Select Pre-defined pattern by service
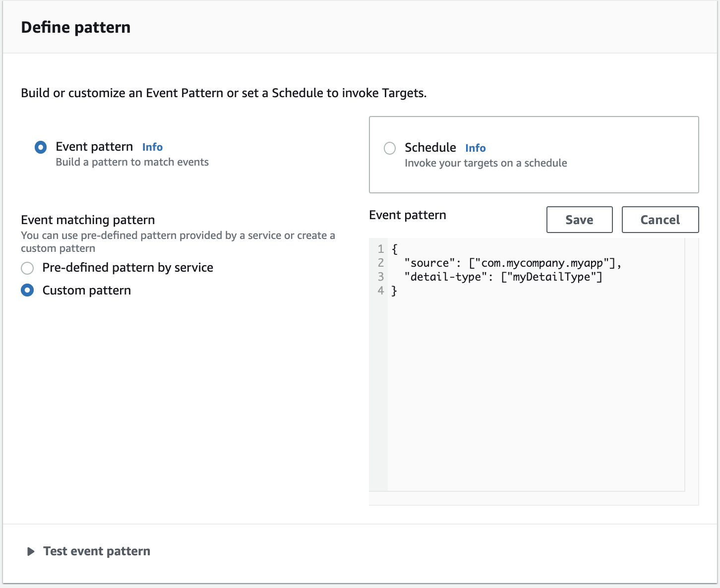720x588 pixels. tap(27, 268)
